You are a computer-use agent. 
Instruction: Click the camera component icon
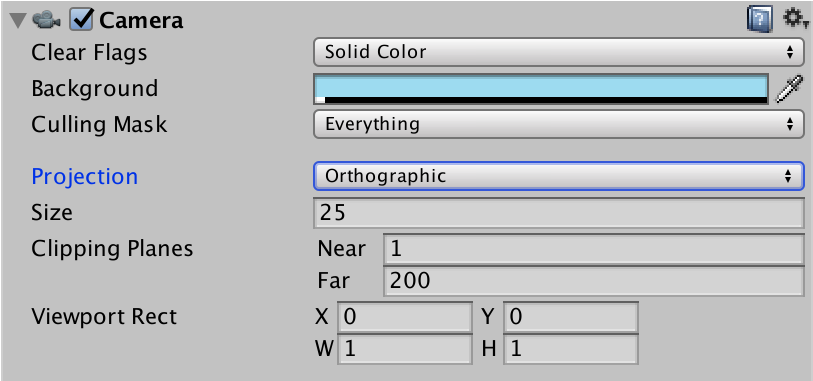(x=47, y=21)
